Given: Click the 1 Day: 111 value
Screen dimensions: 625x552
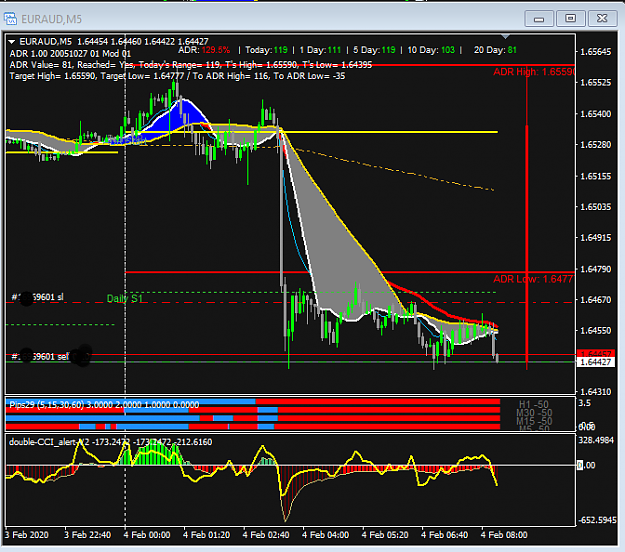Looking at the screenshot, I should 320,50.
